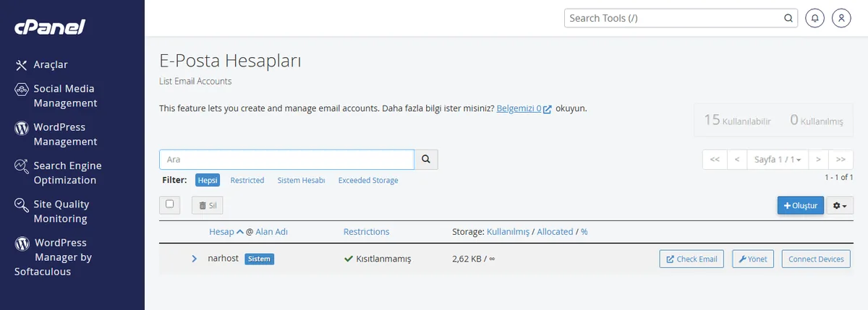Image resolution: width=868 pixels, height=310 pixels.
Task: Click the 1 - 1 of 1 text
Action: click(x=839, y=177)
